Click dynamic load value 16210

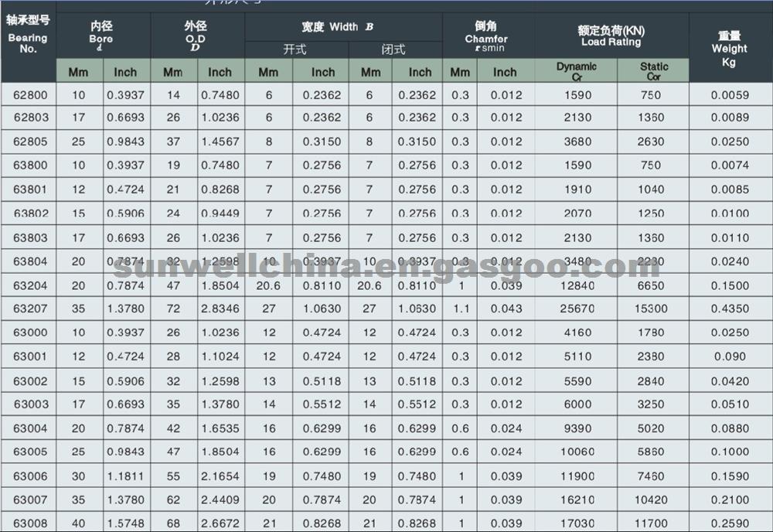pyautogui.click(x=577, y=500)
